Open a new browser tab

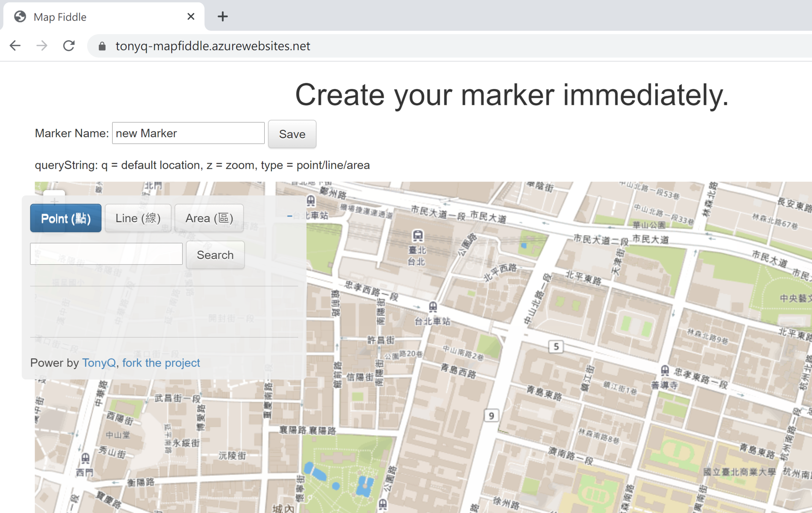(222, 16)
